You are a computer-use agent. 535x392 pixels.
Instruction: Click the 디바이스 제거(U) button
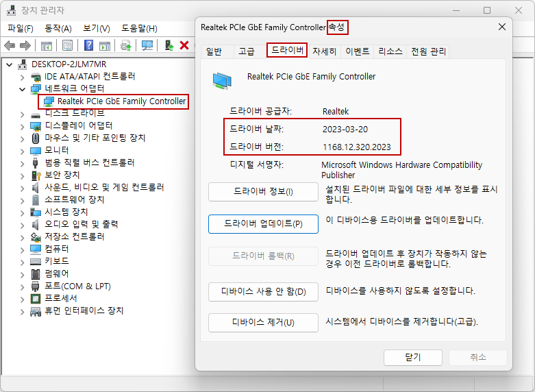pyautogui.click(x=263, y=322)
